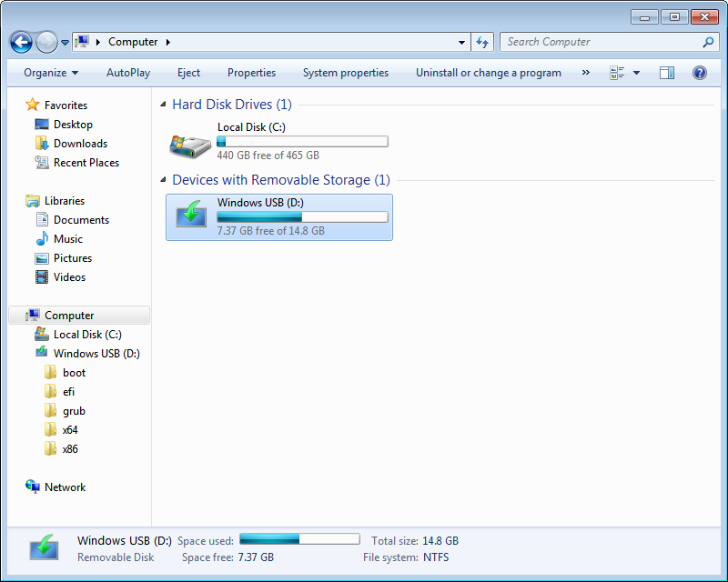728x582 pixels.
Task: Collapse Devices with Removable Storage group
Action: [x=163, y=180]
